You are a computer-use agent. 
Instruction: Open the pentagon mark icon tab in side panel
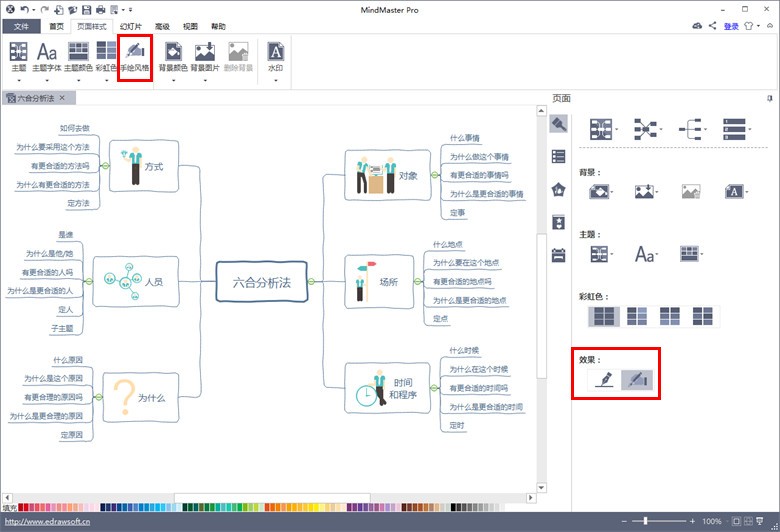559,189
